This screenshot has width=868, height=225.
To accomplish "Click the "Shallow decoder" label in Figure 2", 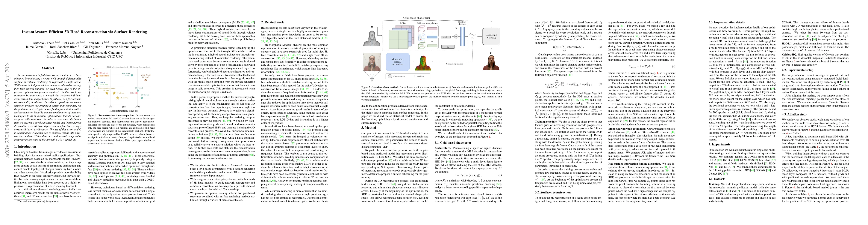I will pyautogui.click(x=462, y=23).
